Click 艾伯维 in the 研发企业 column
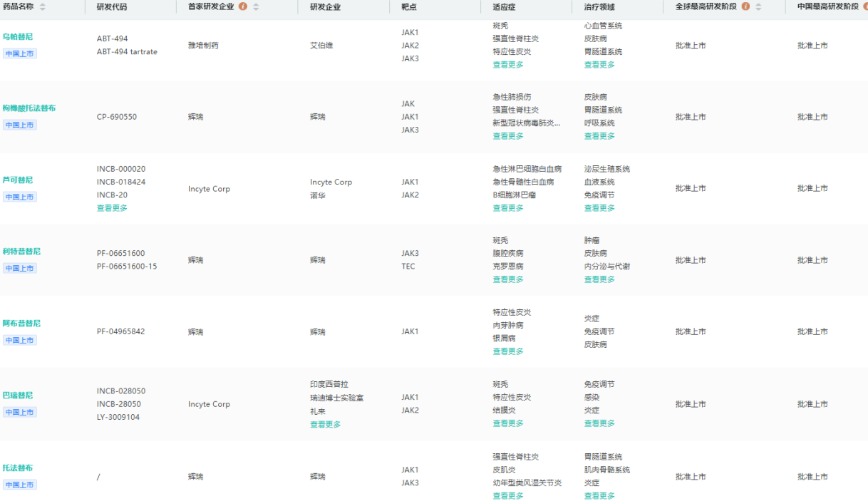This screenshot has height=501, width=868. pos(321,46)
